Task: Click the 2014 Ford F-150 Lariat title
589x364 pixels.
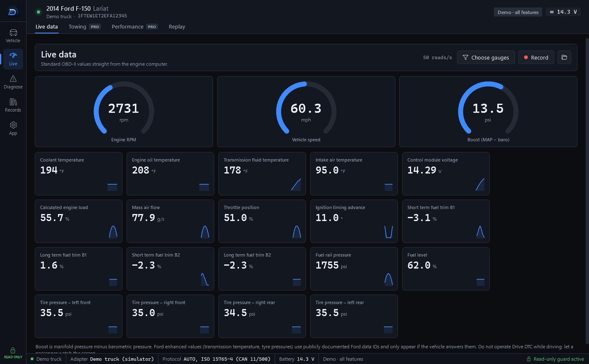Action: click(x=77, y=8)
